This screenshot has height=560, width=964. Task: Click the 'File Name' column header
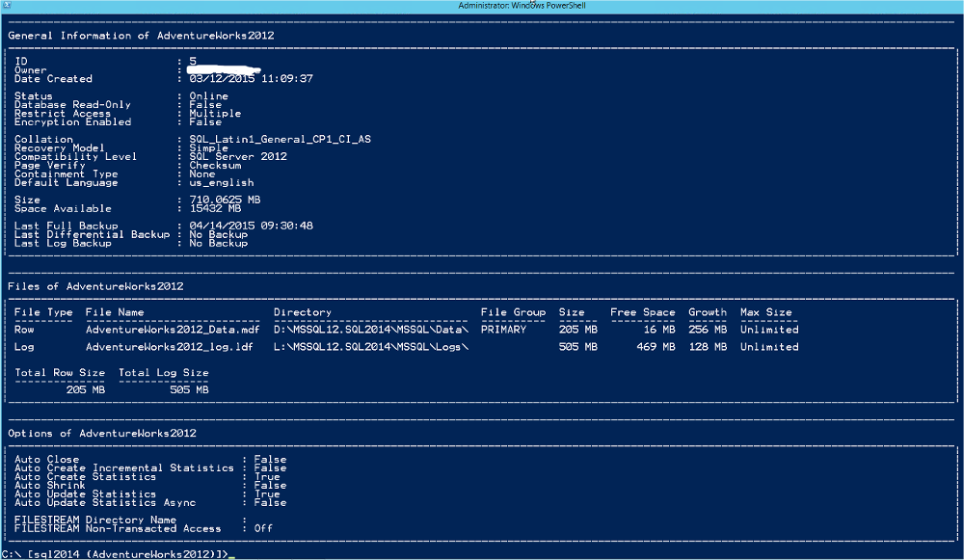(x=115, y=312)
